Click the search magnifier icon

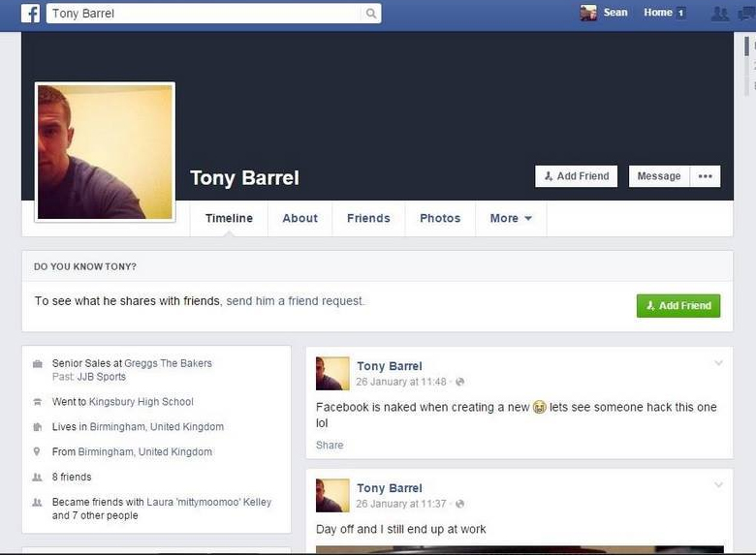click(x=371, y=14)
